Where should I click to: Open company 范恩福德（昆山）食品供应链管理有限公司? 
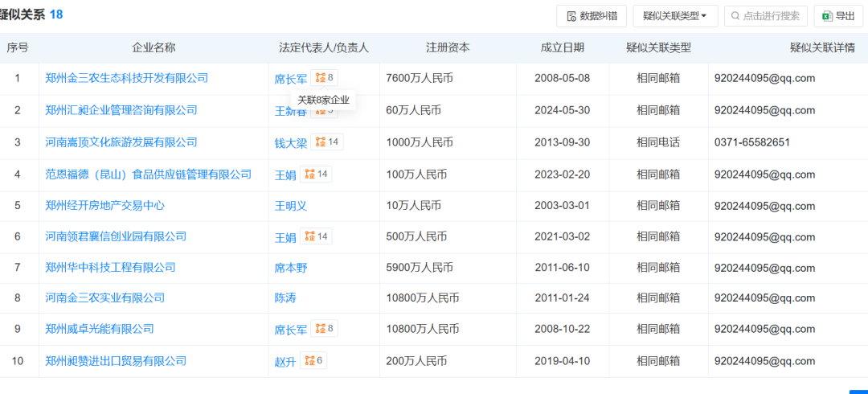coord(149,174)
